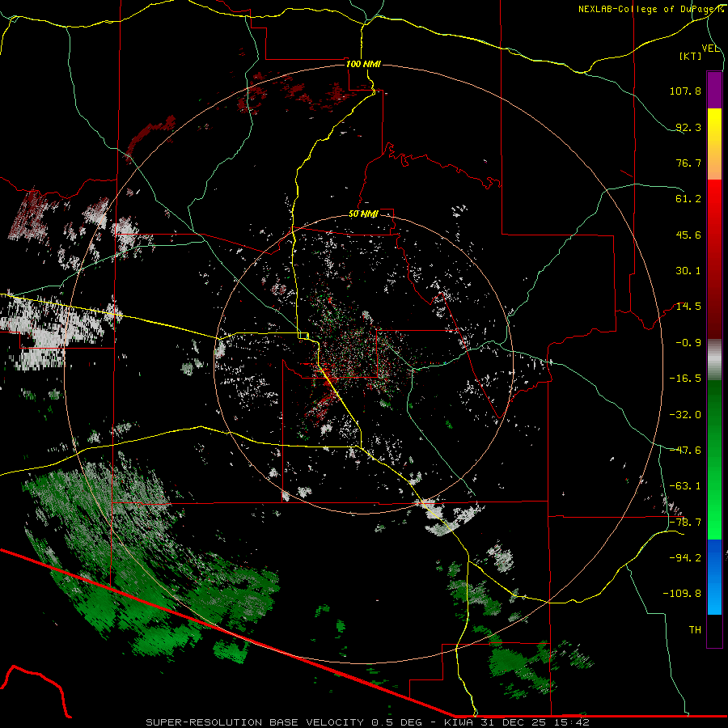Pick the gray near-zero segment of velocity scale
Screen dimensions: 728x728
point(714,360)
